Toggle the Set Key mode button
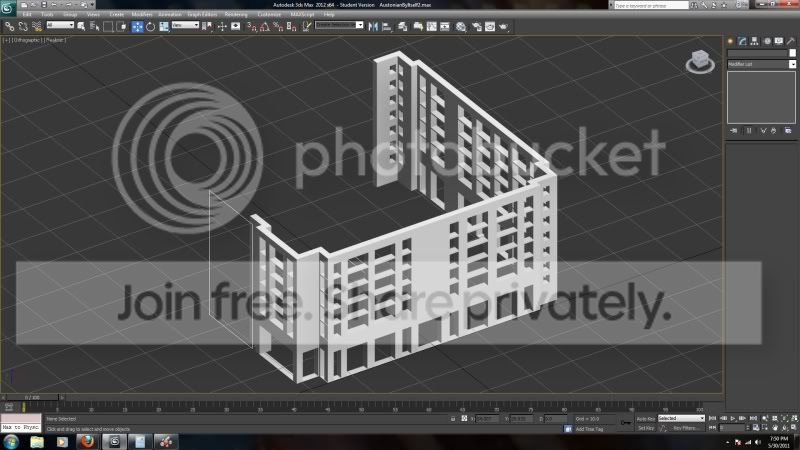 645,429
